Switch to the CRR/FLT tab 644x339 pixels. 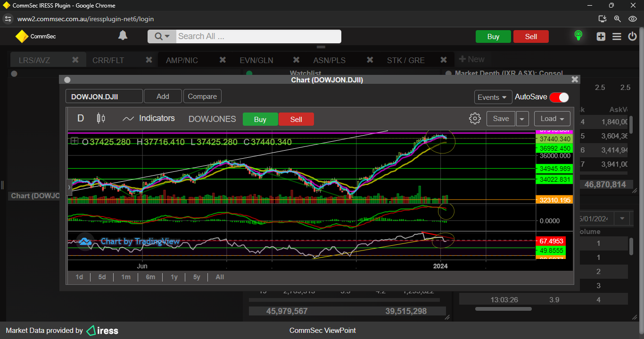click(x=108, y=60)
